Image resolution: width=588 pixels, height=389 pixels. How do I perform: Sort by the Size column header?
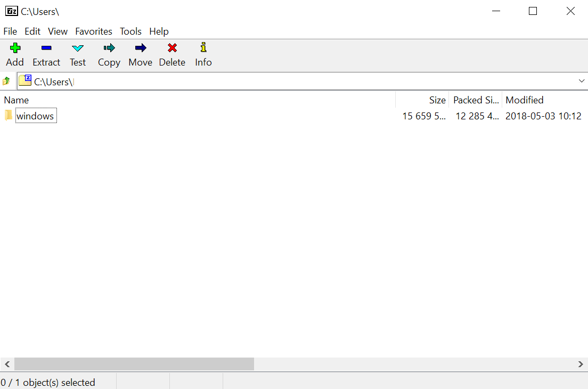click(x=422, y=100)
